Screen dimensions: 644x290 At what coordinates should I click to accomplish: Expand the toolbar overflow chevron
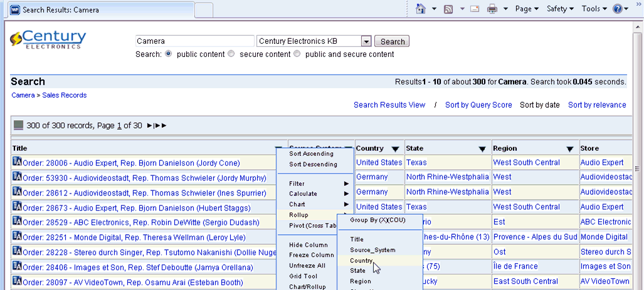pyautogui.click(x=638, y=4)
